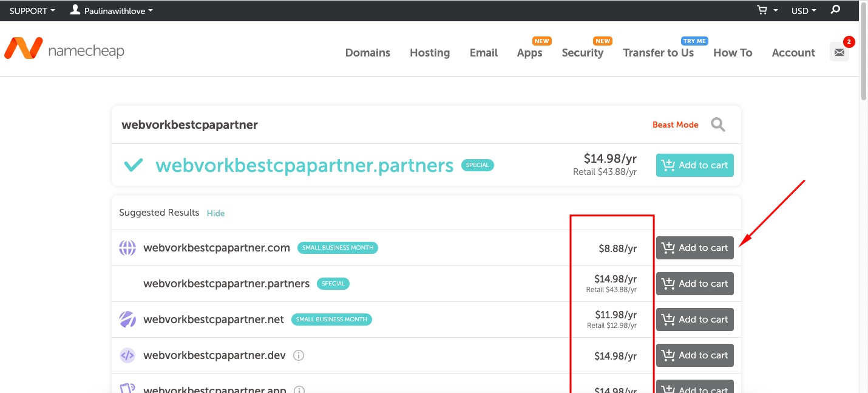Click the .com globe icon
868x393 pixels.
(x=127, y=248)
